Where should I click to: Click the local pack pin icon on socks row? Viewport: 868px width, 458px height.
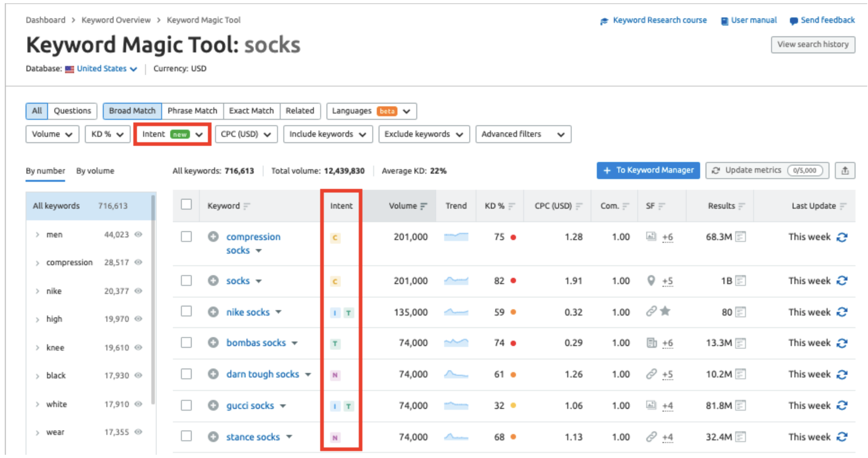(651, 280)
